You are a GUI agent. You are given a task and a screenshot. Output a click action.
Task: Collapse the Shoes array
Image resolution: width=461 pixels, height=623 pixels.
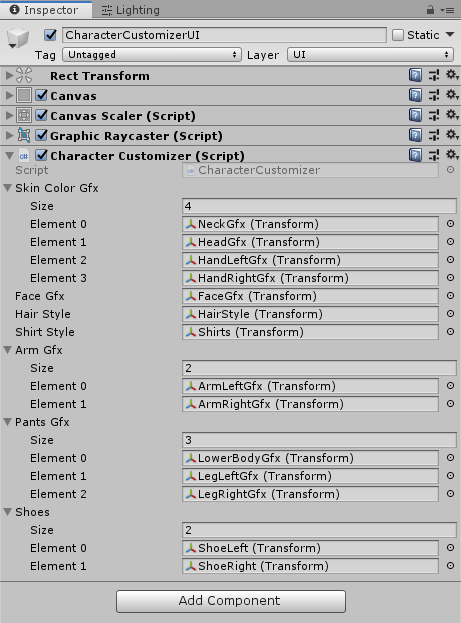(x=7, y=512)
